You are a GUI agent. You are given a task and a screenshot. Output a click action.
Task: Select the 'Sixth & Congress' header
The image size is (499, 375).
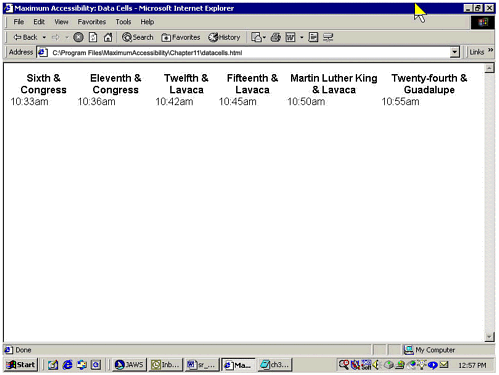pyautogui.click(x=43, y=84)
